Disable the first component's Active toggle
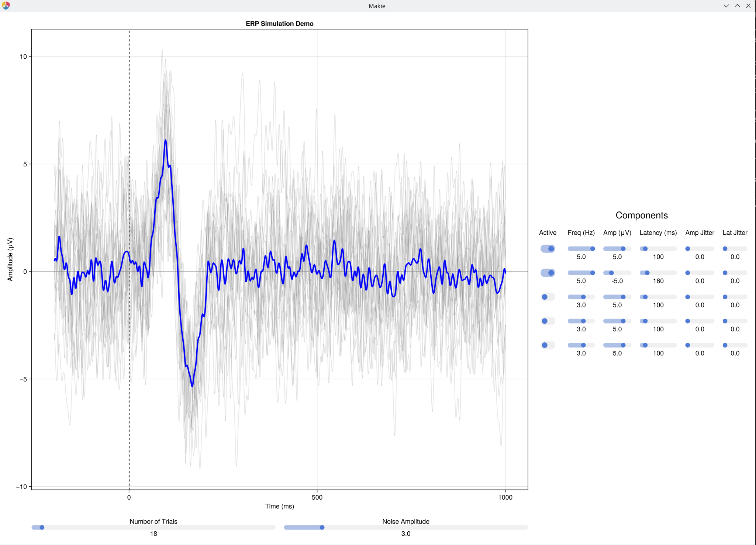The height and width of the screenshot is (545, 756). tap(547, 248)
